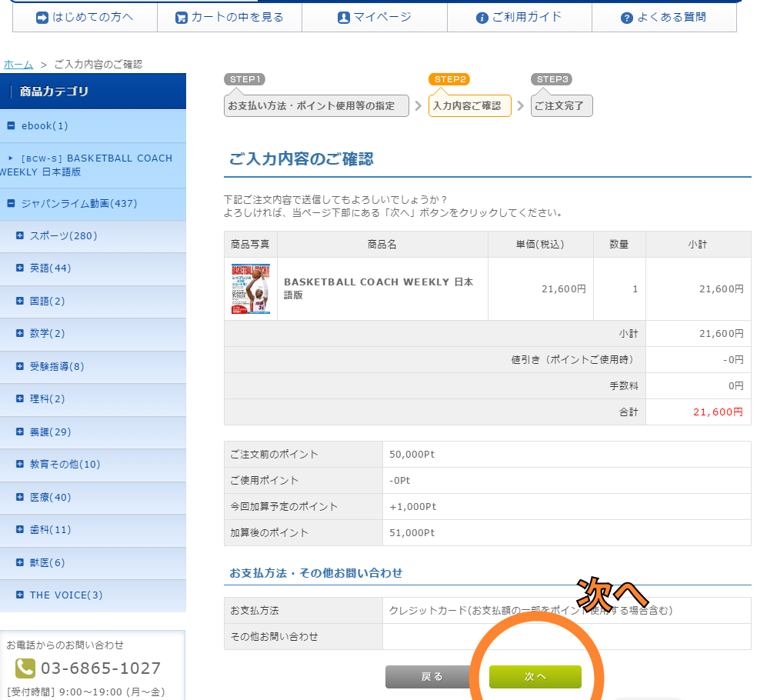Click the question mark icon beside よくある質問

[627, 18]
